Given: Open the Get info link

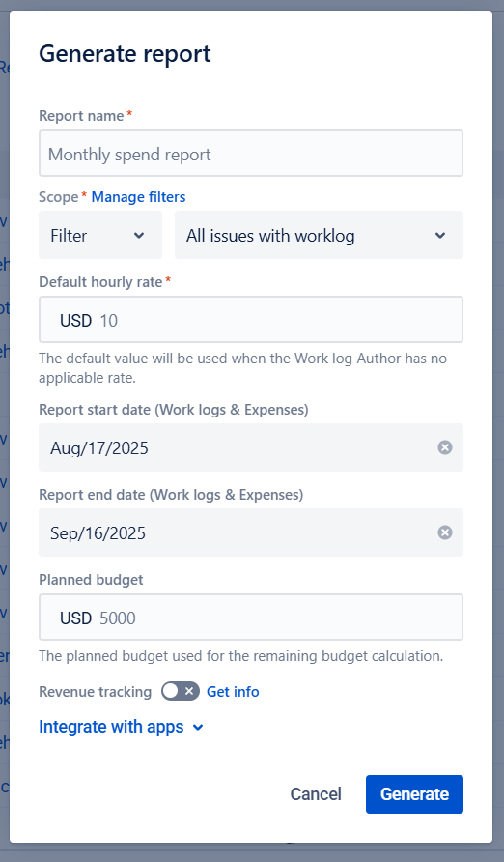Looking at the screenshot, I should pyautogui.click(x=233, y=692).
